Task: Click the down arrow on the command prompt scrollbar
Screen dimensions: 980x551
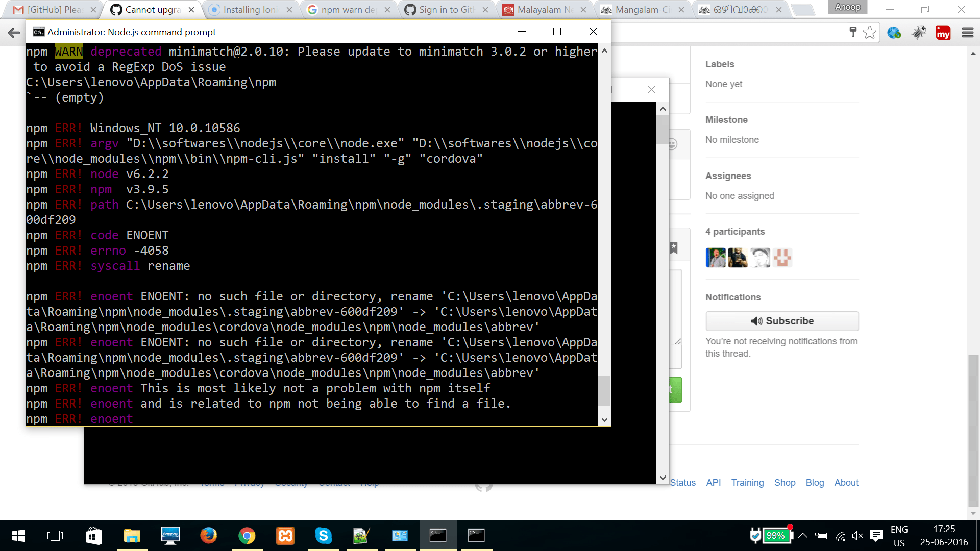Action: coord(604,419)
